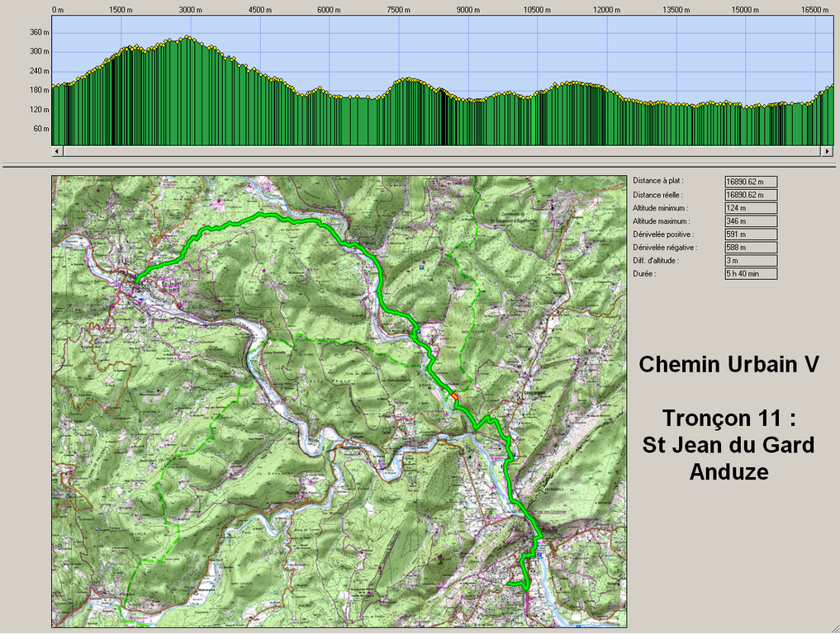
Task: Select the Altitude maximum value 346 m
Action: [751, 221]
